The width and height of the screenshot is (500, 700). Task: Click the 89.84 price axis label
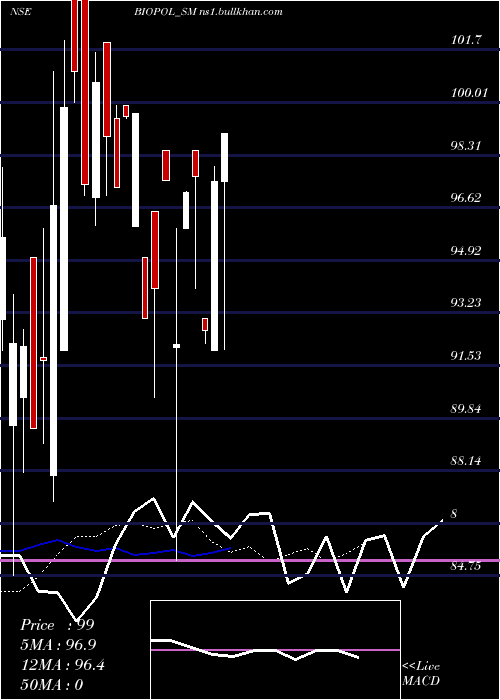coord(466,408)
